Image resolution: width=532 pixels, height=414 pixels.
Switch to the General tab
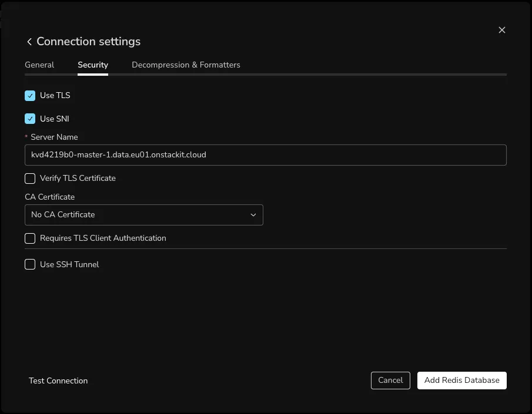click(39, 65)
